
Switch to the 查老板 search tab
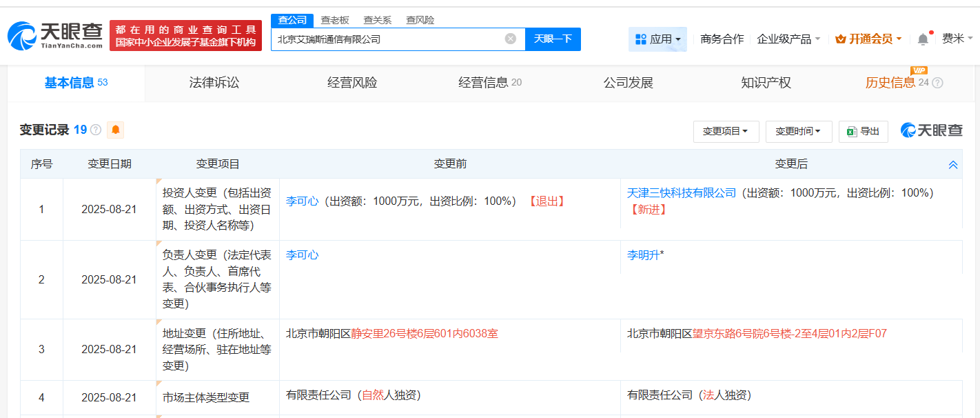(x=332, y=20)
